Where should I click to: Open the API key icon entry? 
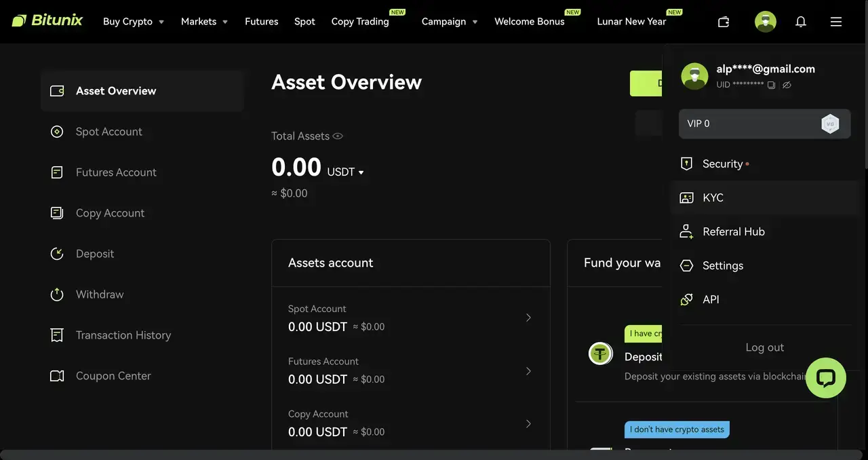pos(686,299)
